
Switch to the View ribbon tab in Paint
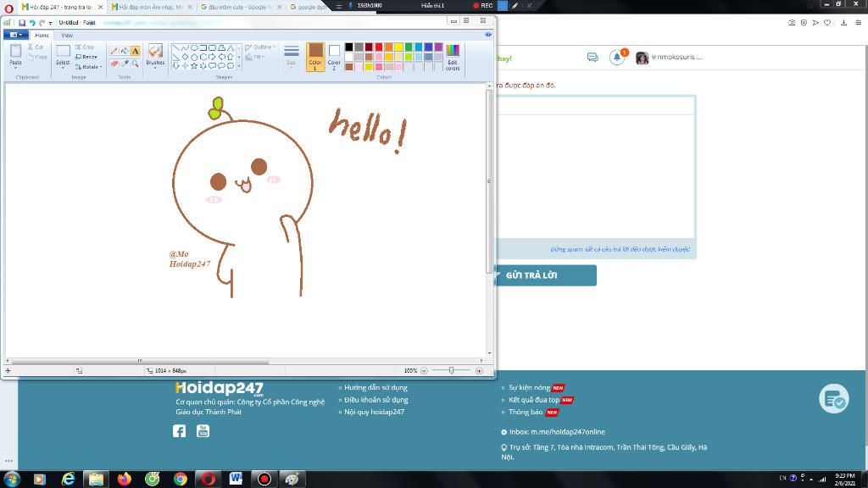67,35
